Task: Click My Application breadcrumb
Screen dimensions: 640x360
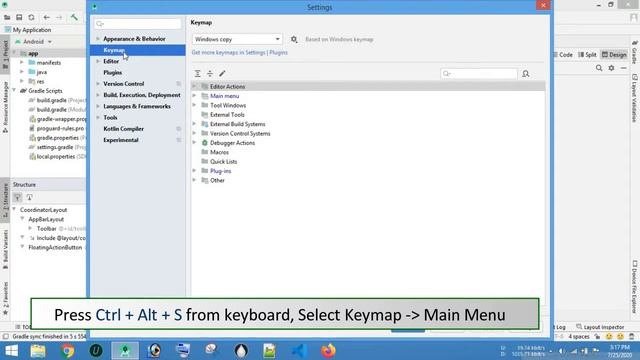Action: 32,30
